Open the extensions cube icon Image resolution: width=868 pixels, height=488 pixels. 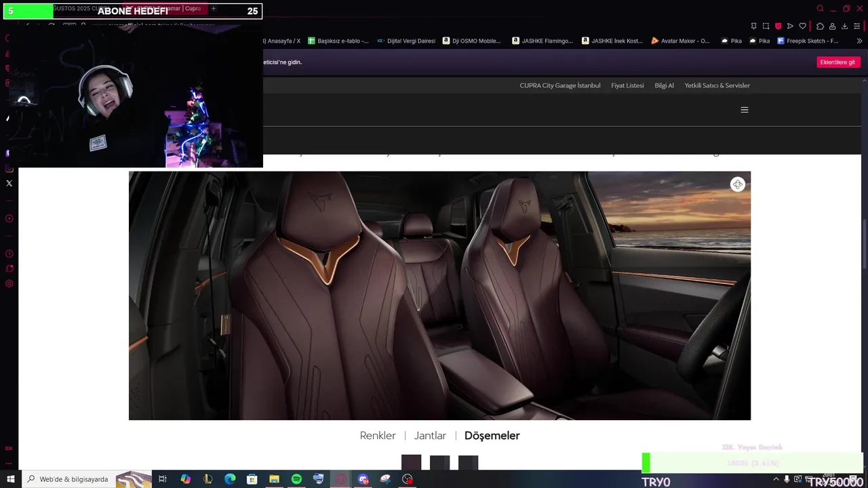(x=820, y=26)
